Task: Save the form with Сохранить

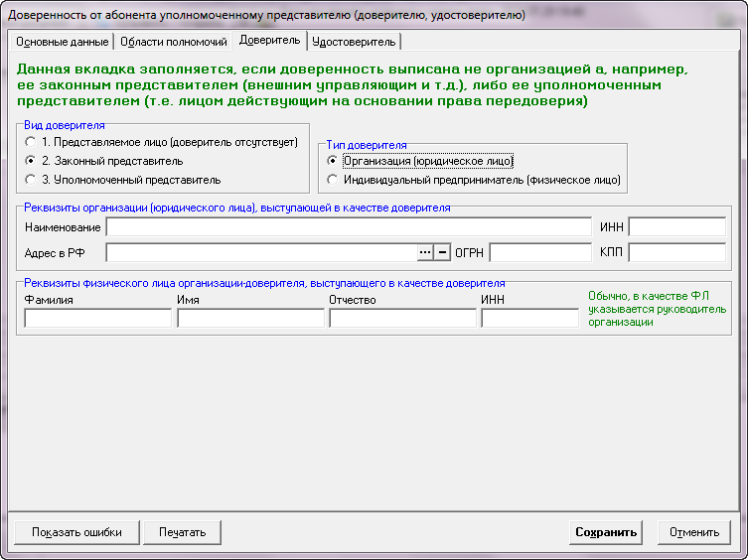Action: 606,532
